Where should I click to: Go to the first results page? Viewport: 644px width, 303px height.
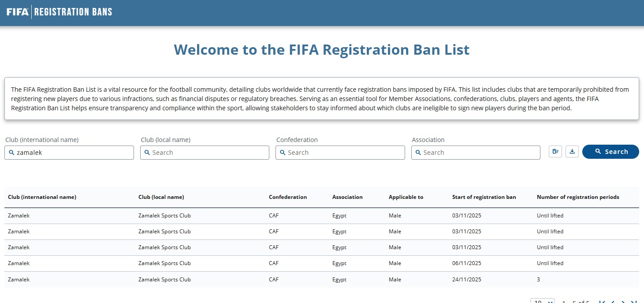point(602,302)
